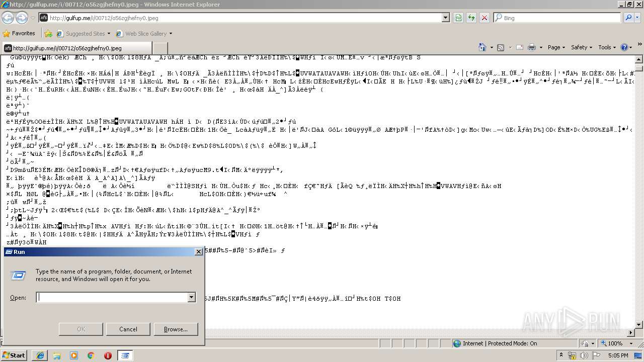Click Cancel in the Run dialog
Screen dimensions: 644x362
pyautogui.click(x=128, y=329)
